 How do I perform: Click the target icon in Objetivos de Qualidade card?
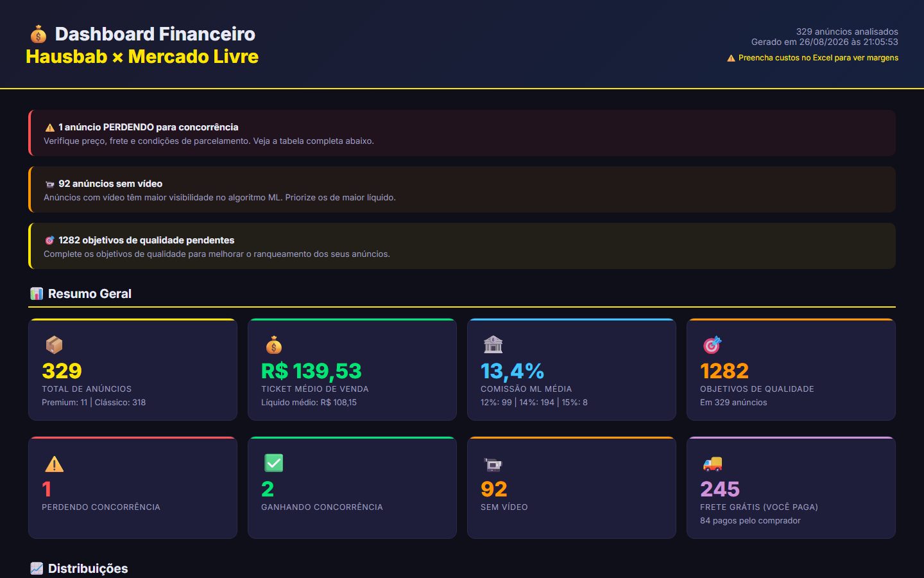[712, 345]
